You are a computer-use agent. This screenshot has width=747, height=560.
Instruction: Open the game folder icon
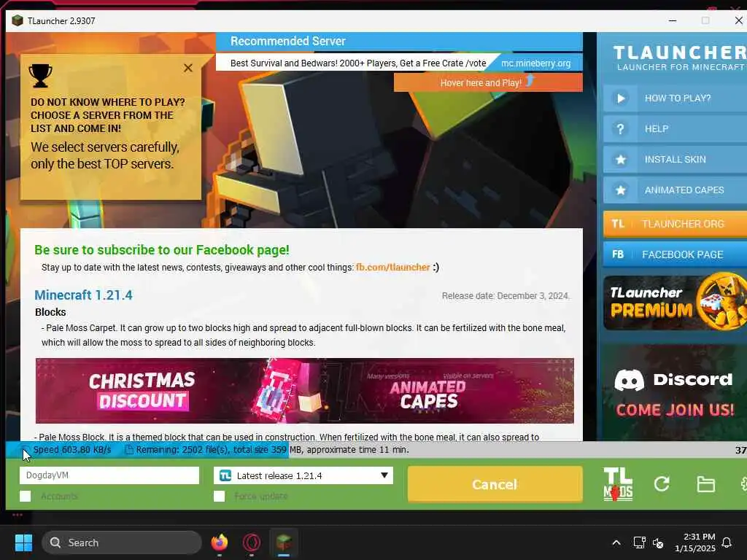click(705, 484)
